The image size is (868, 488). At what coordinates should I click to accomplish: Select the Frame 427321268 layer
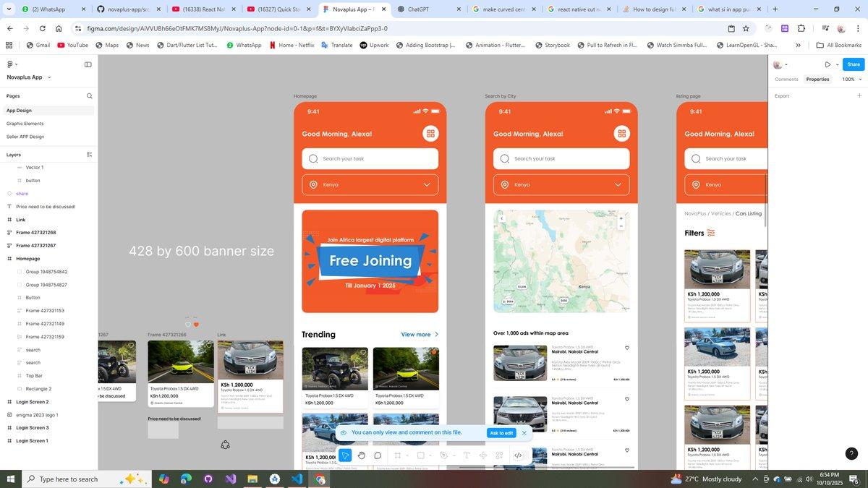35,233
